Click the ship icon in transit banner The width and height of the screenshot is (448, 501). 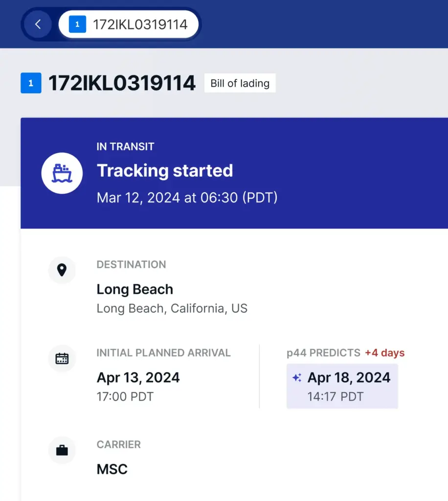62,173
